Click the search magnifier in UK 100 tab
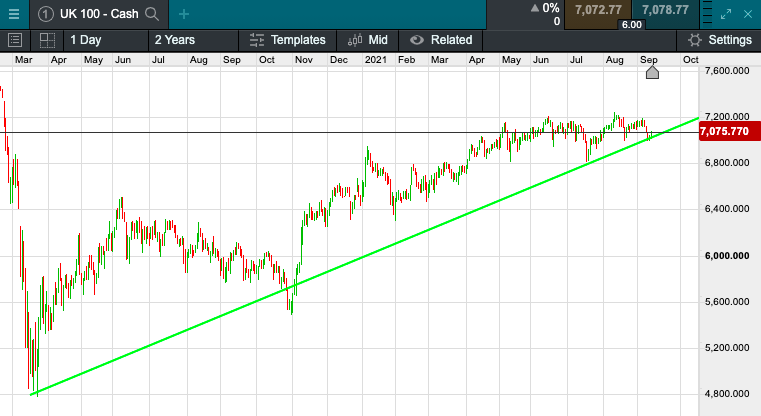 (152, 13)
